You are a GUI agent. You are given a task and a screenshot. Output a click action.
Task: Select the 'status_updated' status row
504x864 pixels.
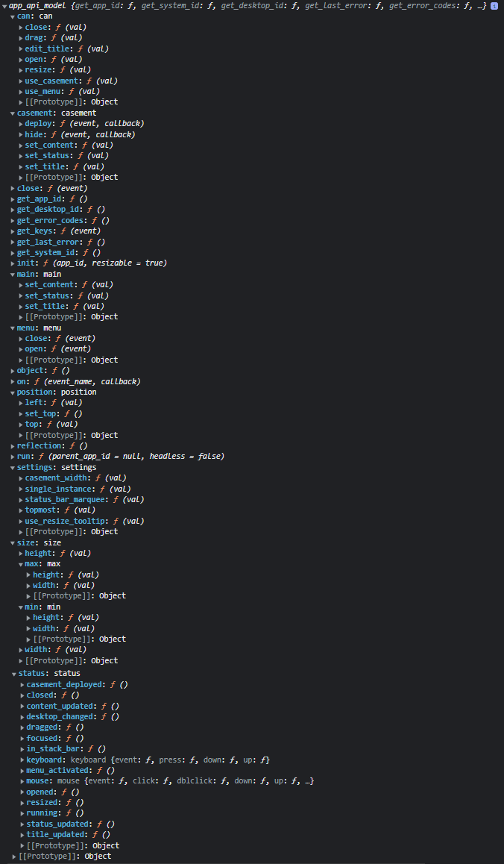click(67, 824)
